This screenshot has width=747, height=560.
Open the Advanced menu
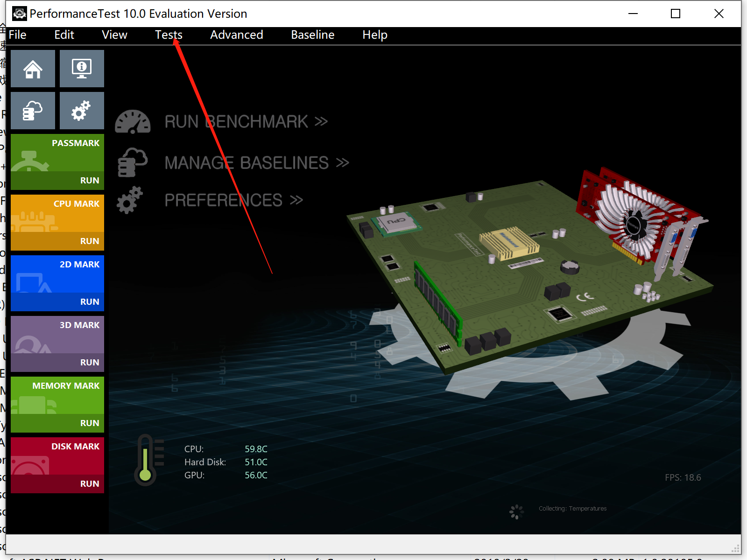coord(237,35)
